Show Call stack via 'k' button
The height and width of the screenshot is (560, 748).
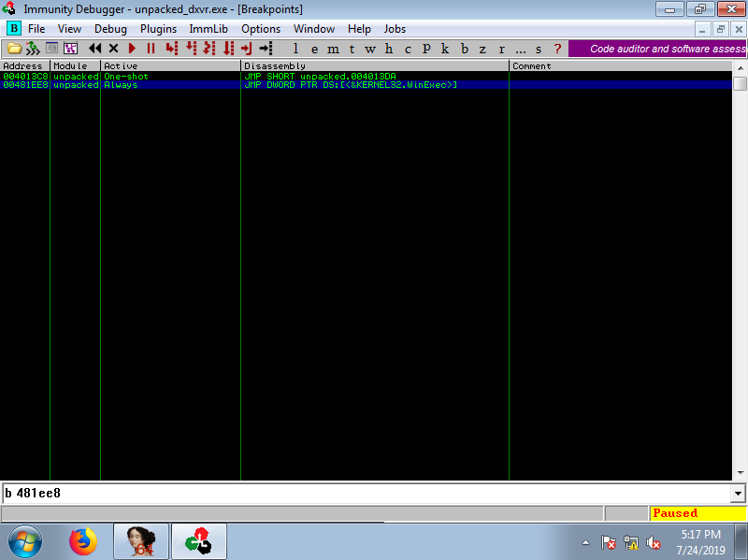click(445, 50)
